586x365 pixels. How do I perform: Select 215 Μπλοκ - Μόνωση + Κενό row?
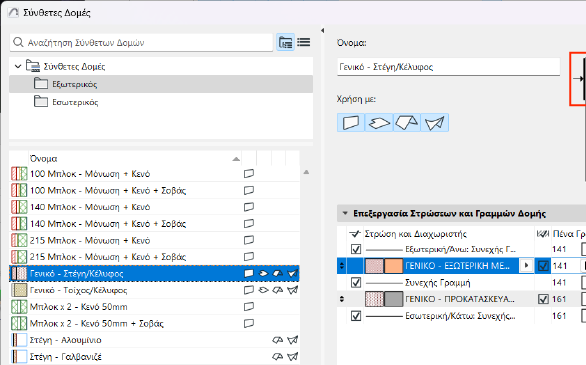[154, 240]
